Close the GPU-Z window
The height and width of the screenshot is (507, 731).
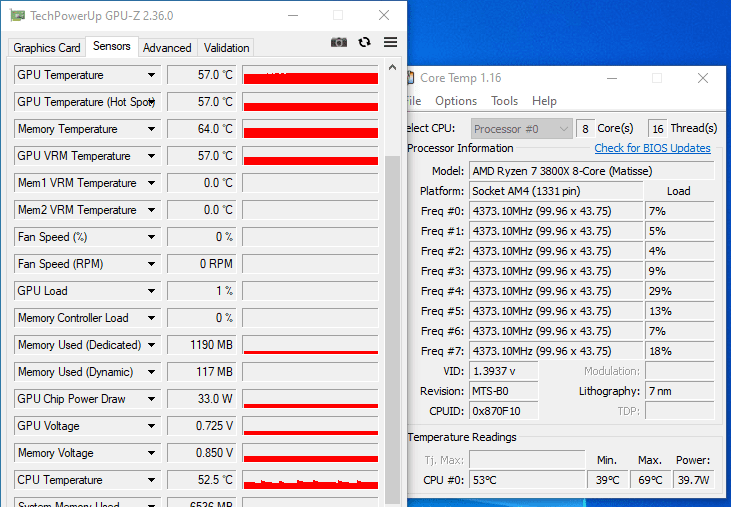click(384, 15)
